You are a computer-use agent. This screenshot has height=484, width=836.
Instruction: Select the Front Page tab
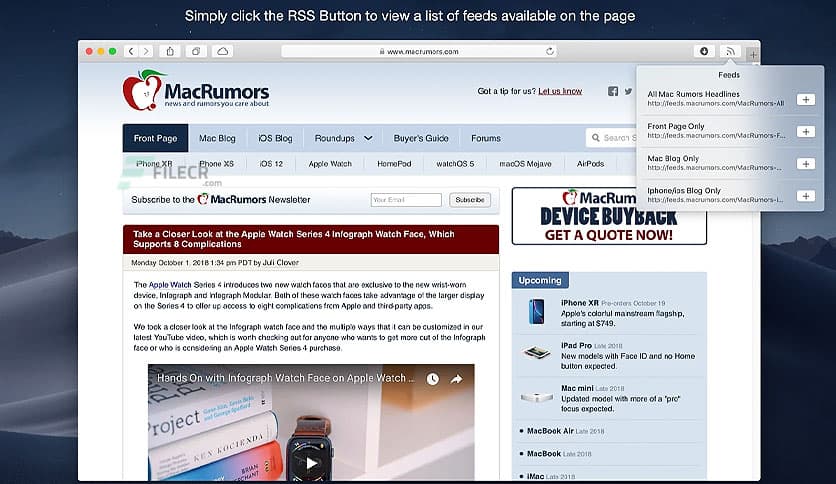tap(155, 138)
